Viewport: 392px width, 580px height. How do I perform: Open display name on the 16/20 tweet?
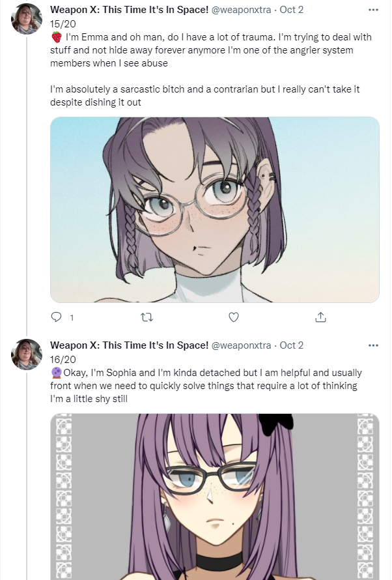[x=130, y=345]
